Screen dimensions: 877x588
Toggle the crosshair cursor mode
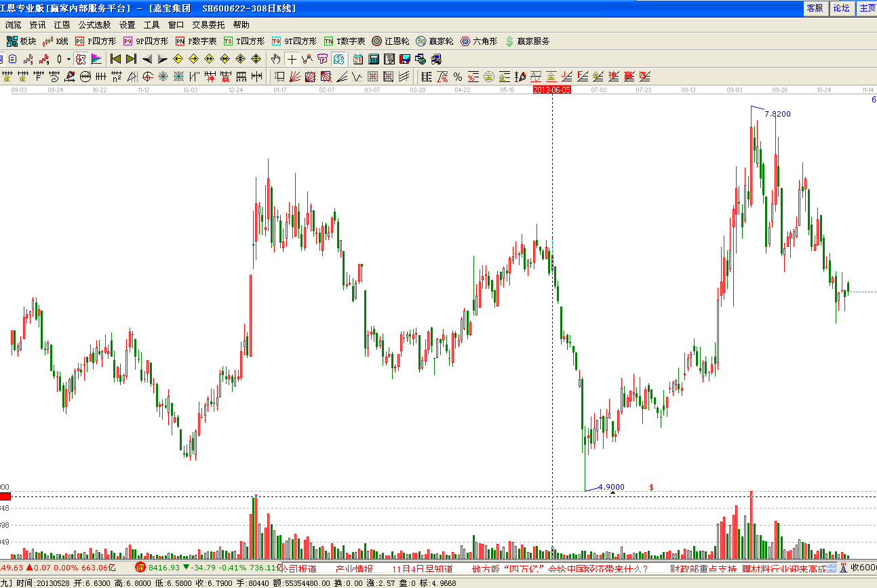tap(291, 59)
